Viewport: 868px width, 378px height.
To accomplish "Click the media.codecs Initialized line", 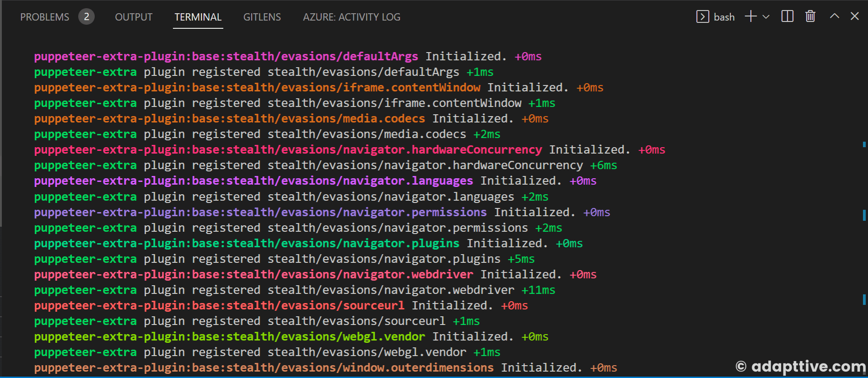I will (x=291, y=119).
